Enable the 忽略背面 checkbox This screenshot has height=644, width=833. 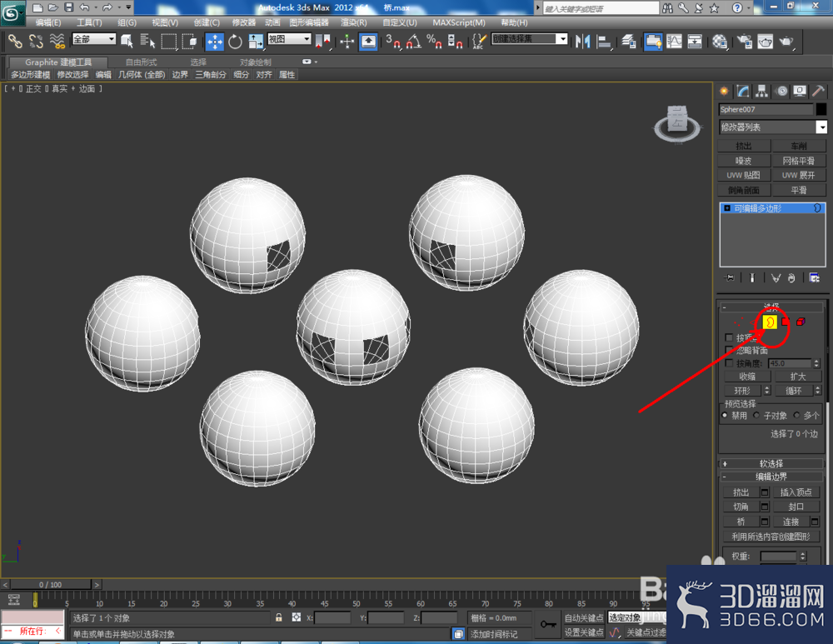[x=729, y=350]
